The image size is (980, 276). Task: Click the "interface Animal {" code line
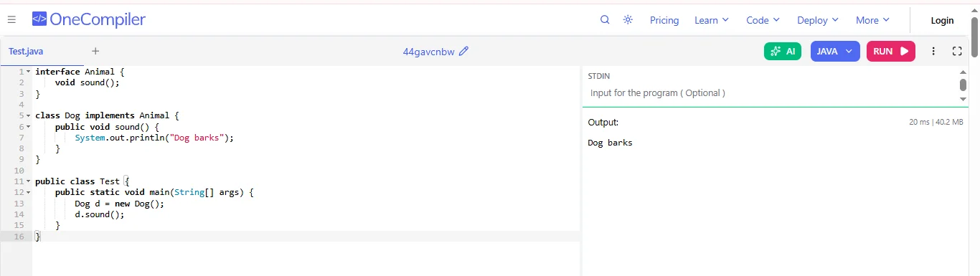[80, 72]
